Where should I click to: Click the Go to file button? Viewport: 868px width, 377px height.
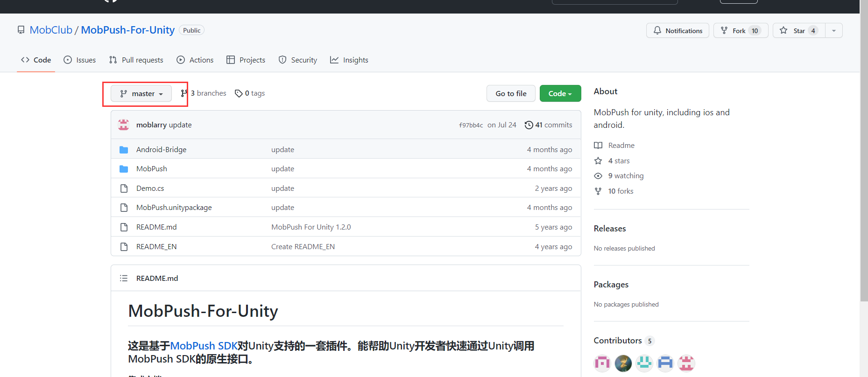[x=511, y=93]
